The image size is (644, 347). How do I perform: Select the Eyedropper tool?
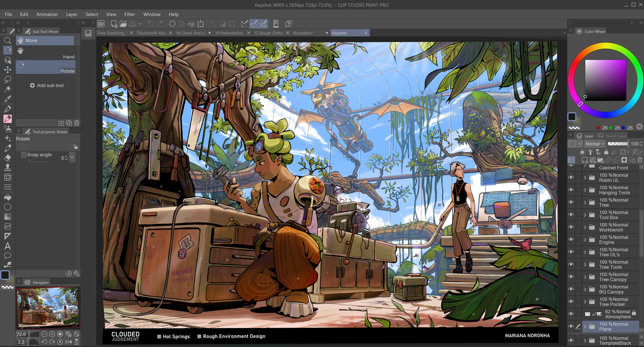pyautogui.click(x=8, y=99)
